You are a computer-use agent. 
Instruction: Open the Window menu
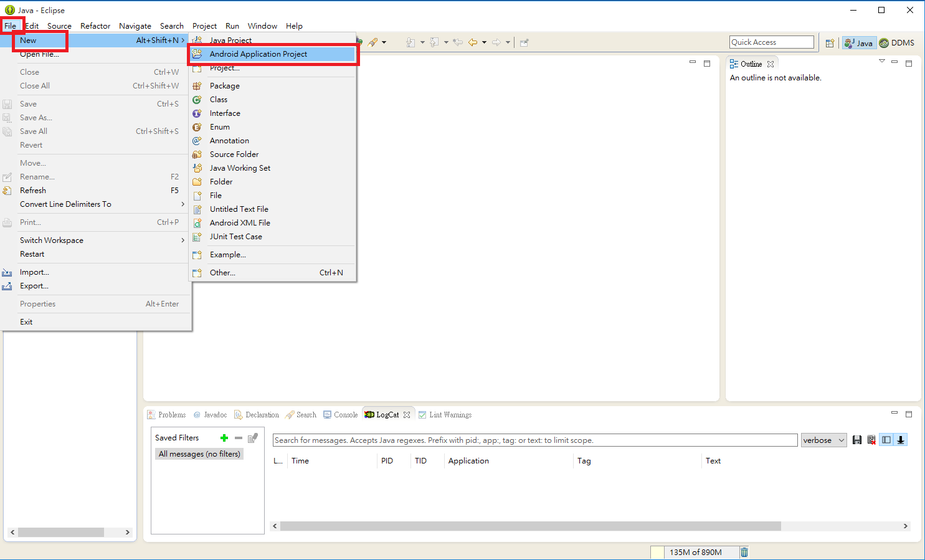click(262, 26)
